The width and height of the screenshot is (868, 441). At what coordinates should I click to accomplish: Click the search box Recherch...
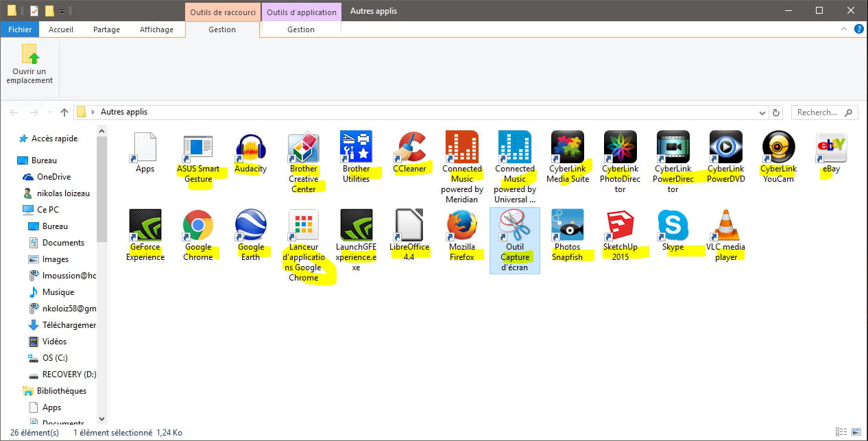point(824,112)
